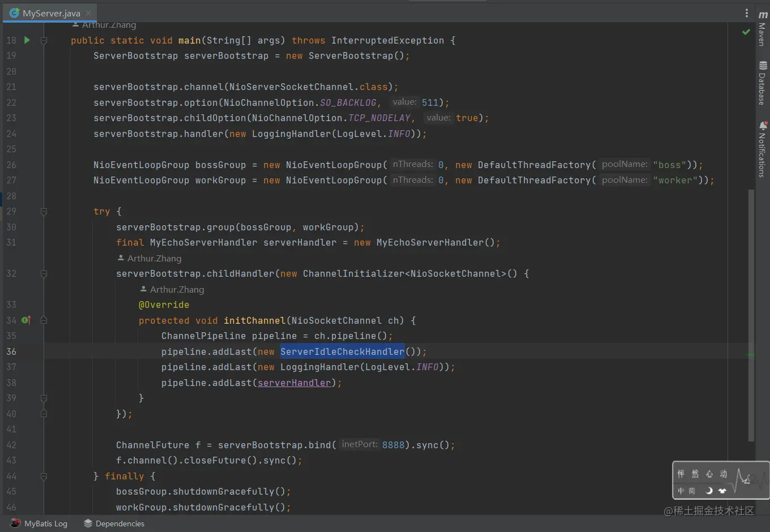The image size is (770, 532).
Task: Click line number 36 in the gutter
Action: [11, 351]
